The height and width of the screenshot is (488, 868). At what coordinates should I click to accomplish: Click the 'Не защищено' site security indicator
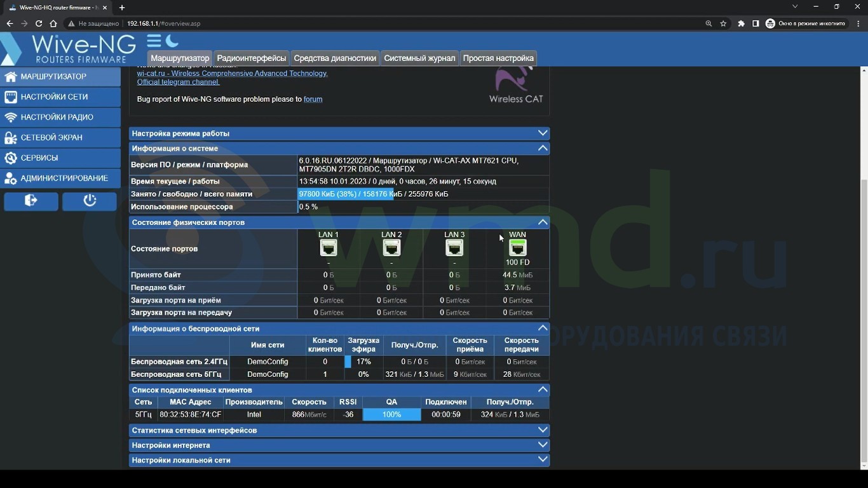tap(93, 24)
